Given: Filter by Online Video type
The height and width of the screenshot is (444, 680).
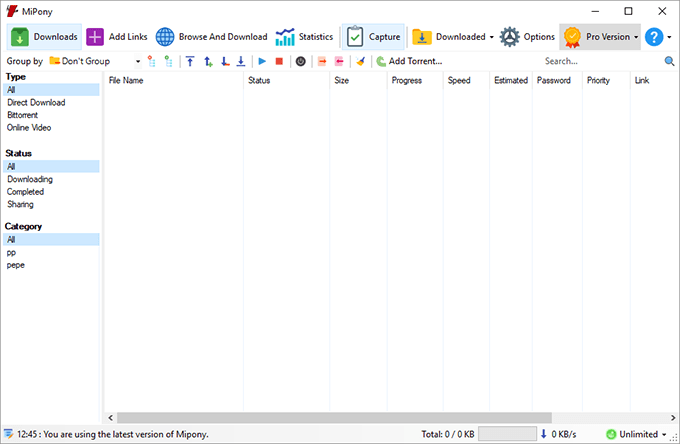Looking at the screenshot, I should click(29, 127).
